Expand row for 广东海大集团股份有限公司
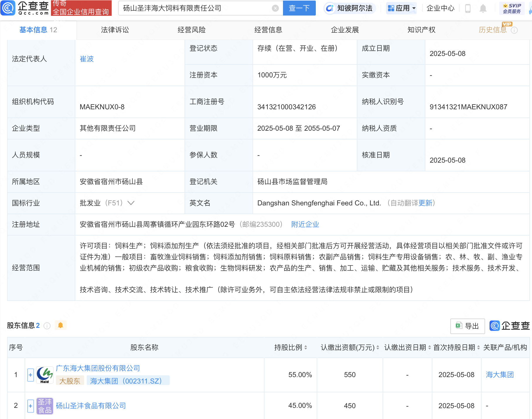 (30, 375)
